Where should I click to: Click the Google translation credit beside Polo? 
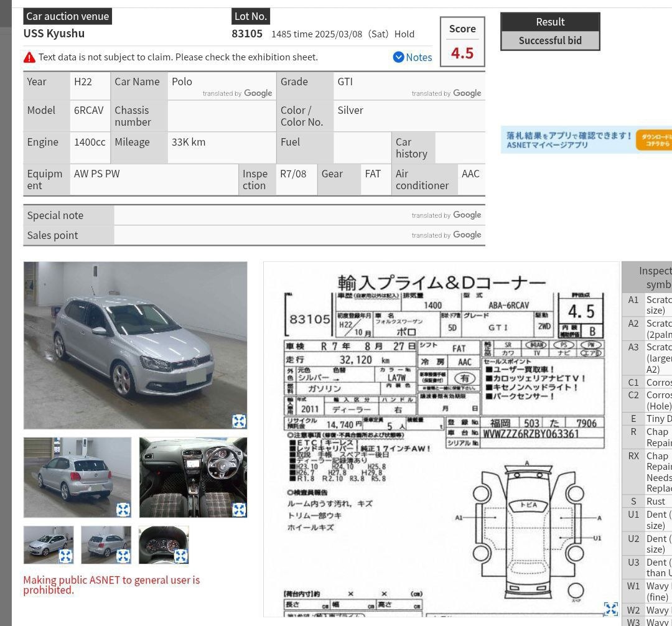pos(238,93)
